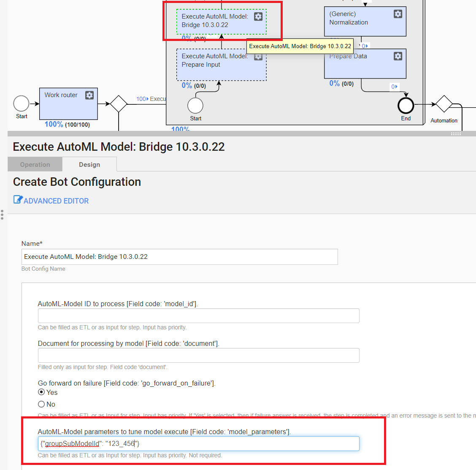476x470 pixels.
Task: Select No for go forward on failure
Action: (41, 404)
